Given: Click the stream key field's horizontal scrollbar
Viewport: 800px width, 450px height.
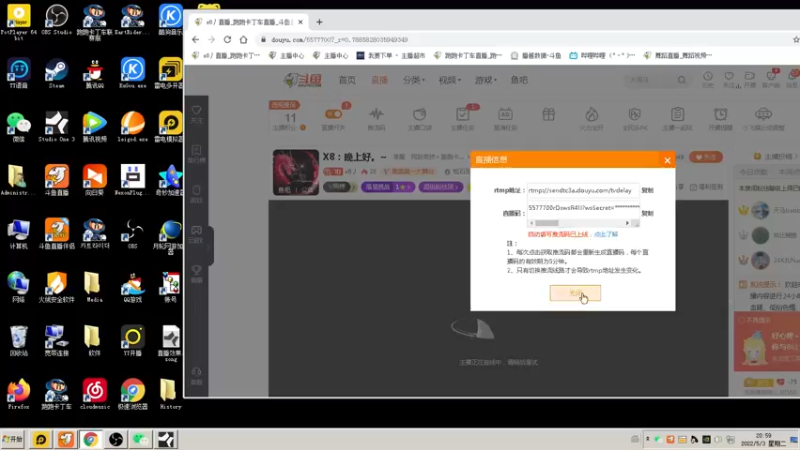Looking at the screenshot, I should point(579,223).
